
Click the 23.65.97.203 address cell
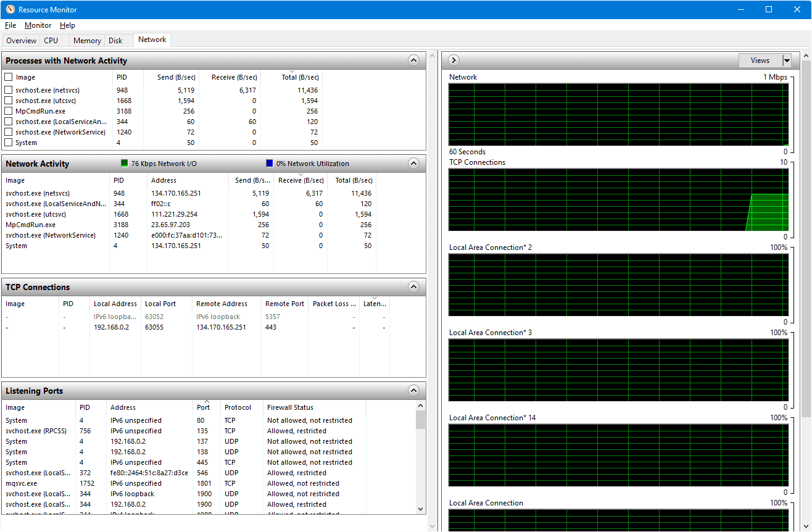[x=171, y=225]
